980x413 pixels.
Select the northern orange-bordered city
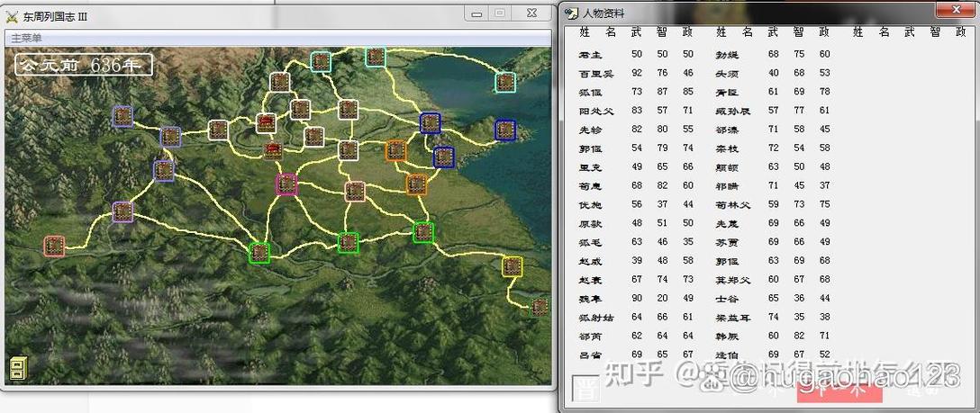(395, 150)
